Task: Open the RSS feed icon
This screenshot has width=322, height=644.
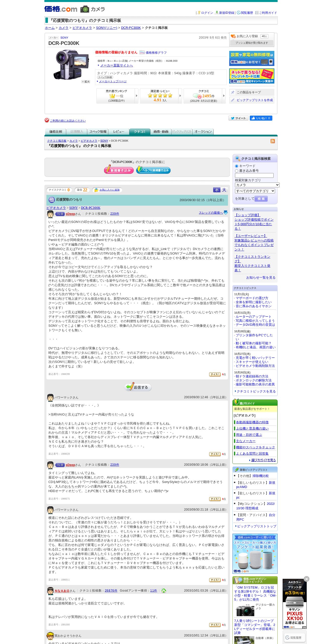Action: click(273, 141)
